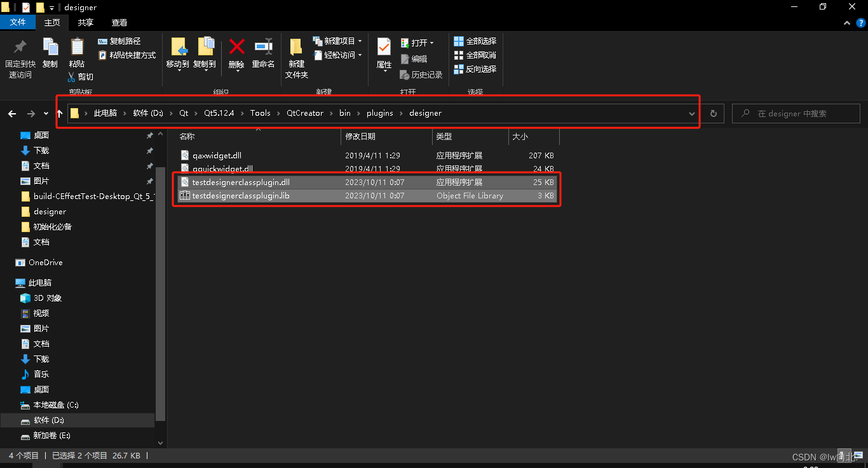Open the recent locations dropdown arrow

(46, 114)
